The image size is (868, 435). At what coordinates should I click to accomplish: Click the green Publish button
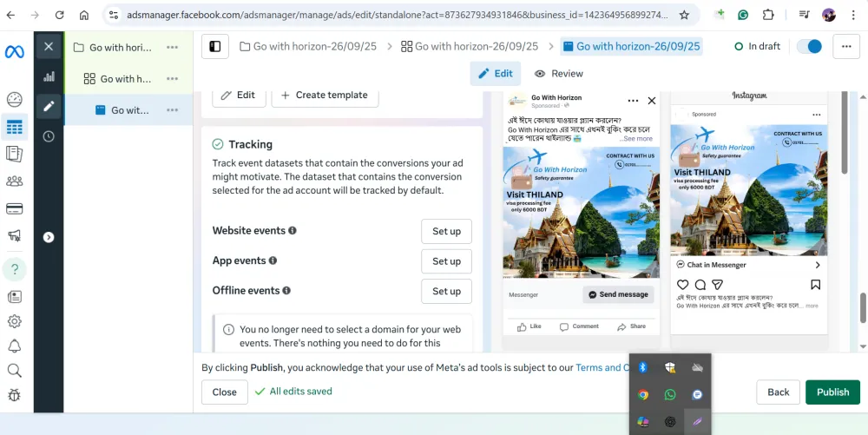click(832, 392)
